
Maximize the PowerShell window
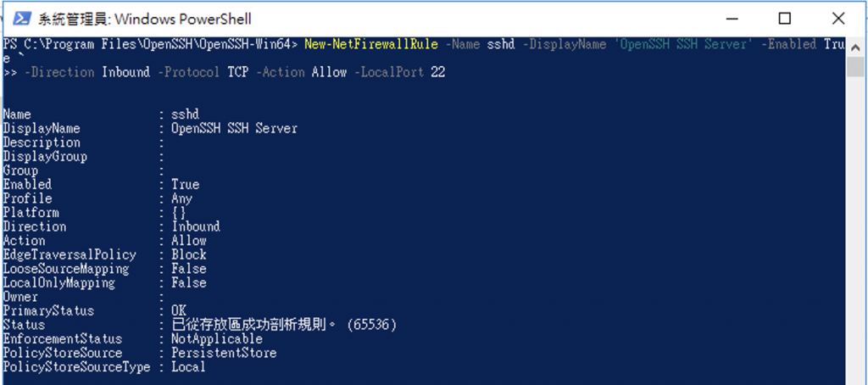pyautogui.click(x=784, y=20)
